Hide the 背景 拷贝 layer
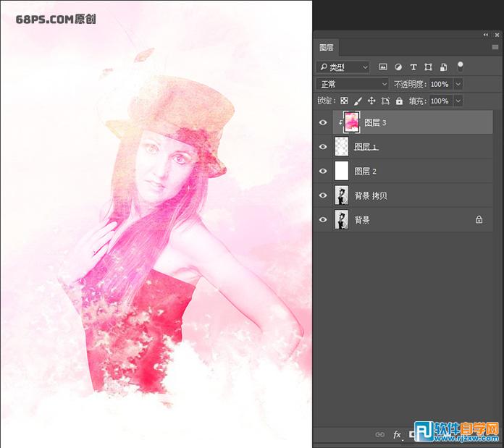The image size is (504, 448). coord(323,195)
